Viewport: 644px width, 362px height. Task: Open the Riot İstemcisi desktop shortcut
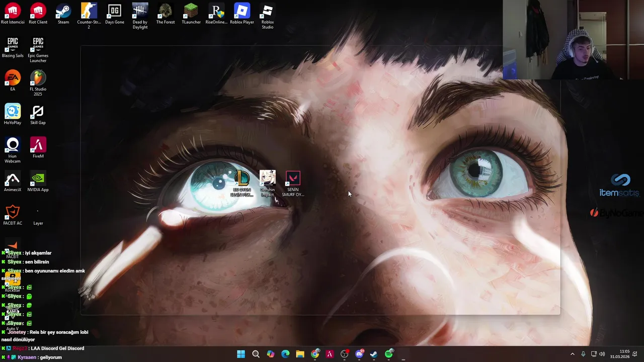click(x=13, y=14)
